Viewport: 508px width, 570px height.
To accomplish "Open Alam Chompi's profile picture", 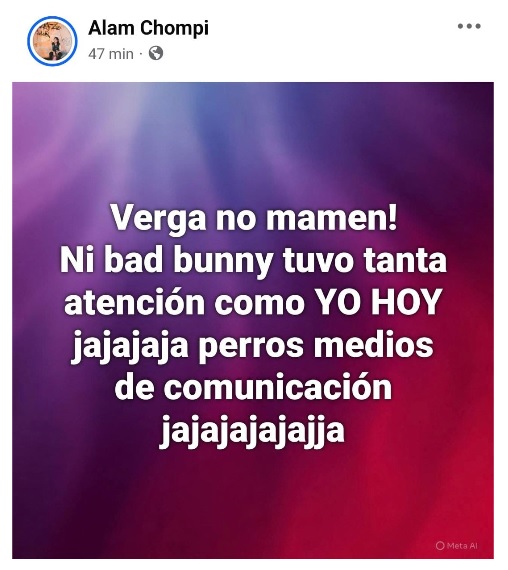I will point(52,41).
